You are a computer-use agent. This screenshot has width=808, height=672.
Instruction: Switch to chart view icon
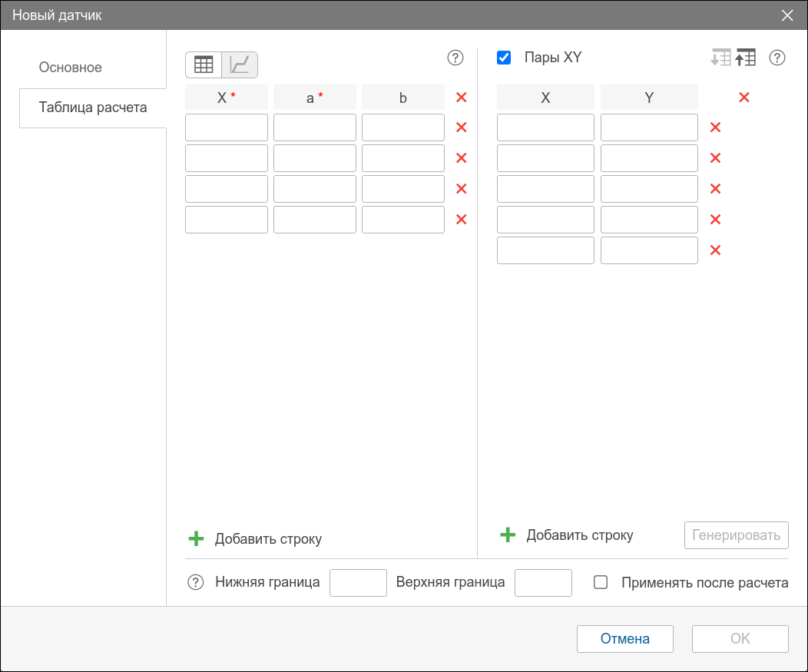click(240, 65)
